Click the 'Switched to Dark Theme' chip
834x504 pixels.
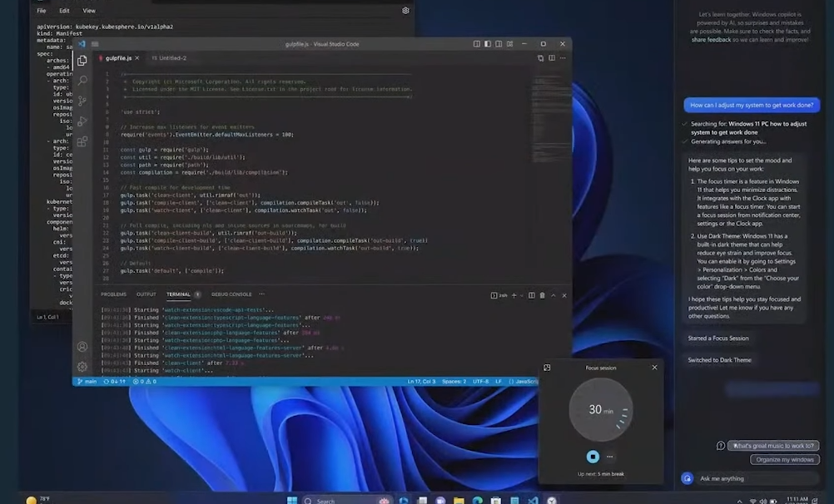click(720, 360)
